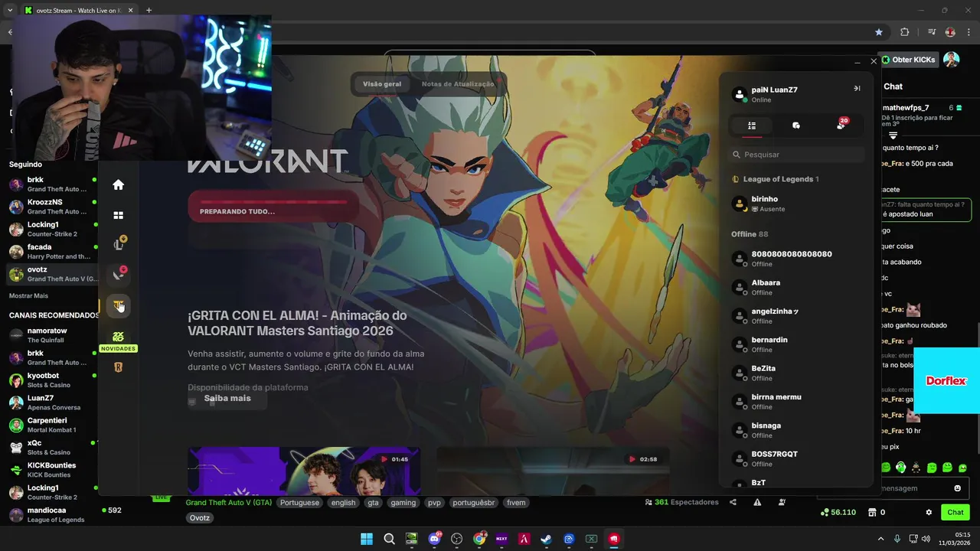
Task: Report stream with warning triangle icon
Action: 757,502
